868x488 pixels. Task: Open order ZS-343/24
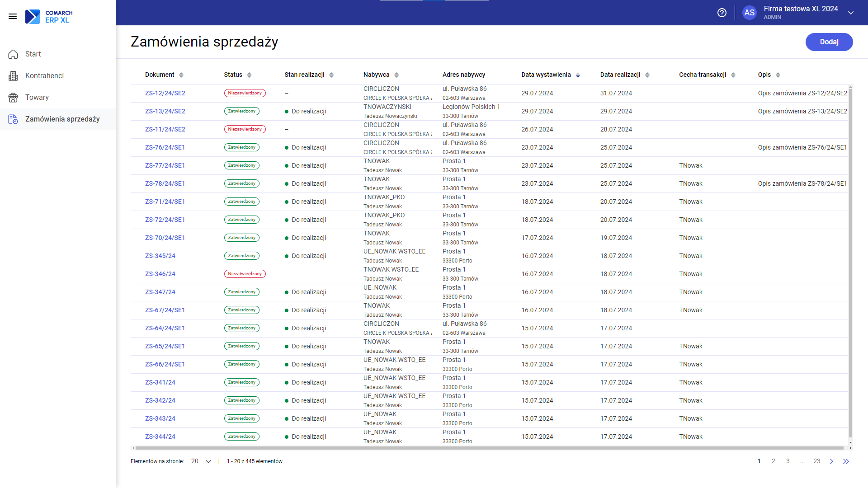pos(160,419)
